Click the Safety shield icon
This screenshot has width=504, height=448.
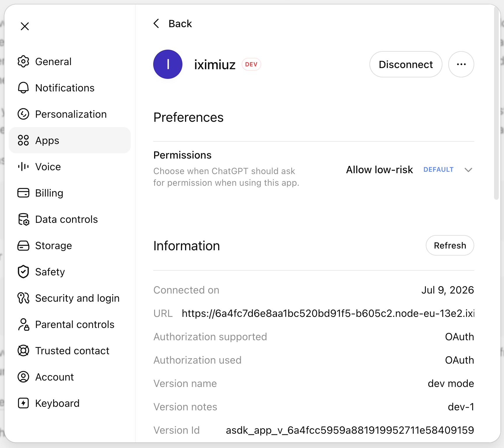[x=23, y=272]
